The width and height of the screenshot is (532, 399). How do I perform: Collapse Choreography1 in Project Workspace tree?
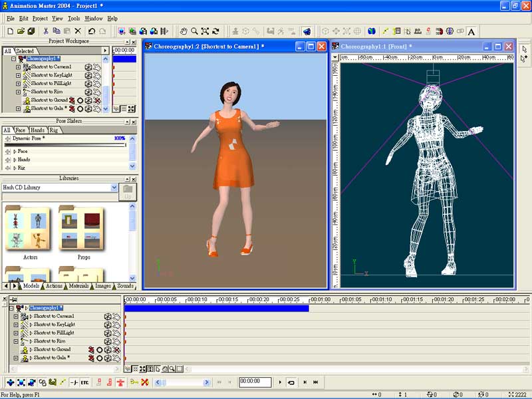[x=13, y=59]
